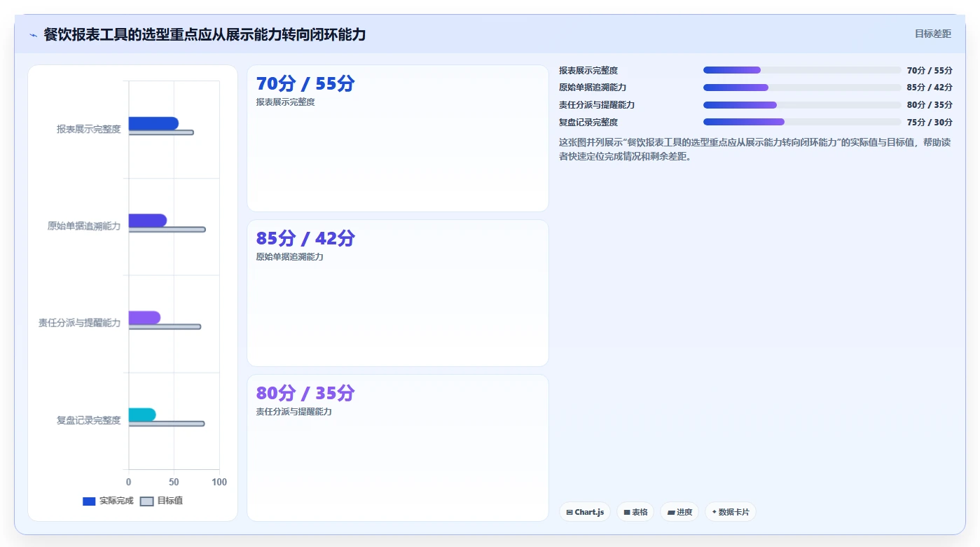Image resolution: width=980 pixels, height=547 pixels.
Task: Click the 75分 / 30分 progress value
Action: point(930,122)
